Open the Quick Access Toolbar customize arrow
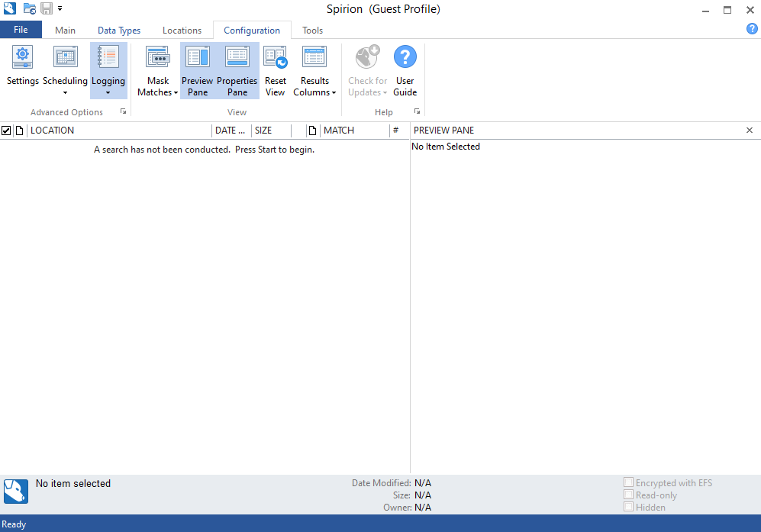 pos(60,8)
